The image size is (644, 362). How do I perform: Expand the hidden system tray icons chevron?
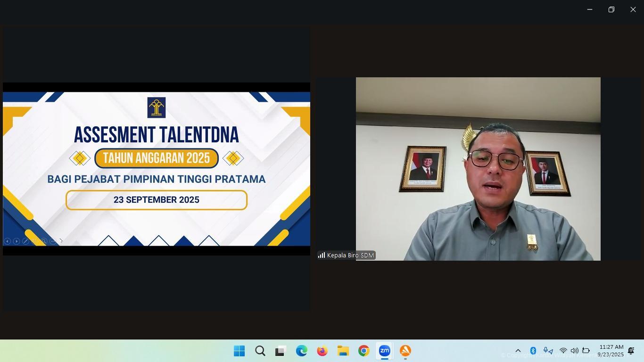click(x=518, y=351)
